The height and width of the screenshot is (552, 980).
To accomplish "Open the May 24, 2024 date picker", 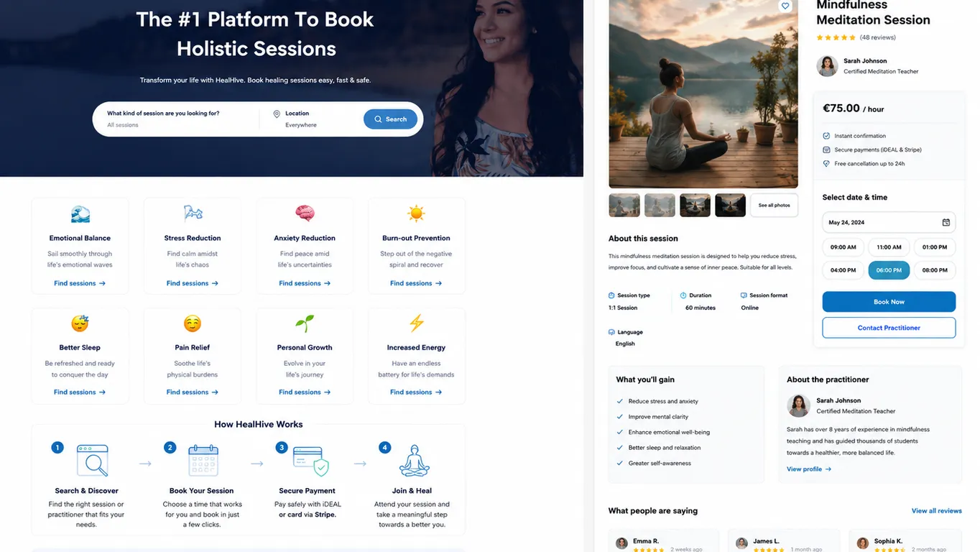I will pos(889,222).
